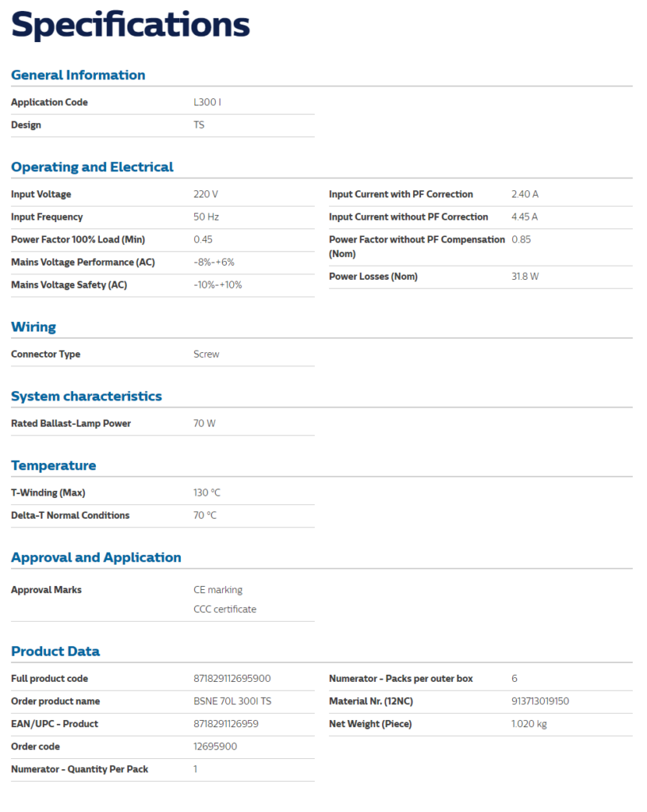The width and height of the screenshot is (647, 812).
Task: Click the Operating and Electrical heading
Action: click(92, 167)
